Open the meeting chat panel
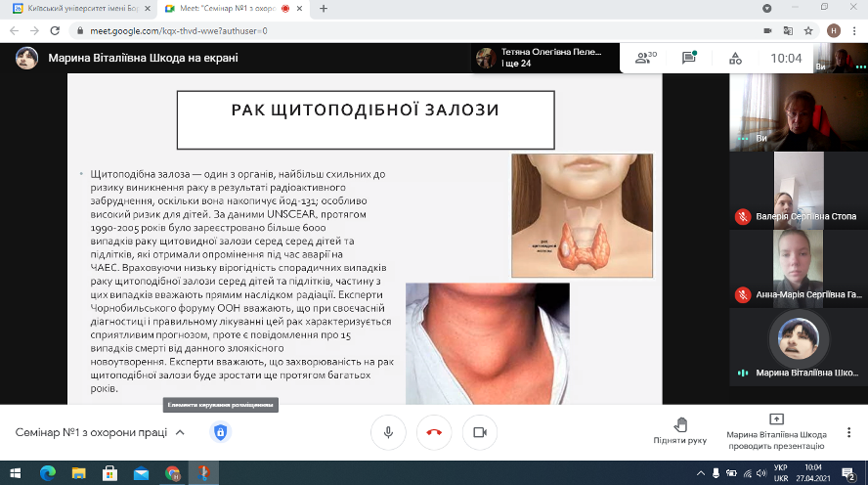 click(x=689, y=58)
